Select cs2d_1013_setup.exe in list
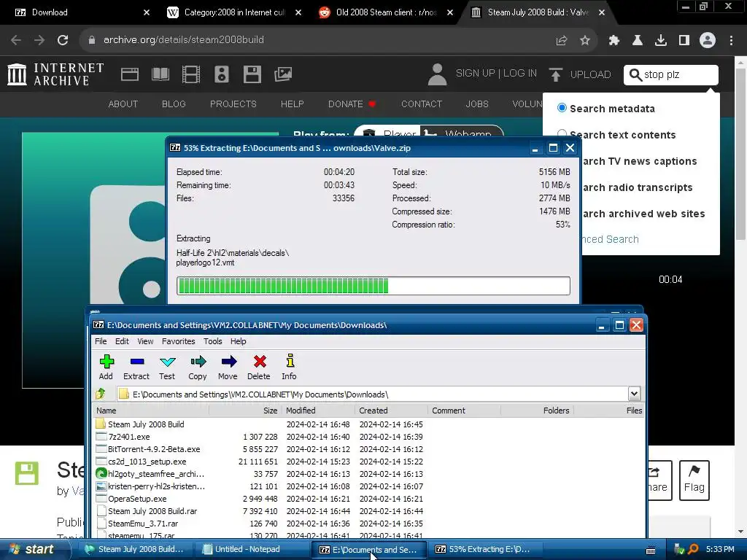The image size is (747, 560). [x=147, y=462]
